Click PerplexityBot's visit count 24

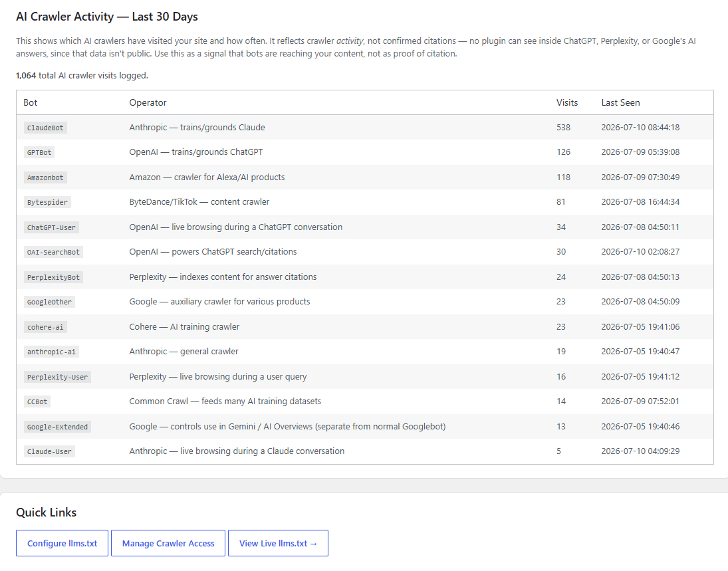coord(561,277)
